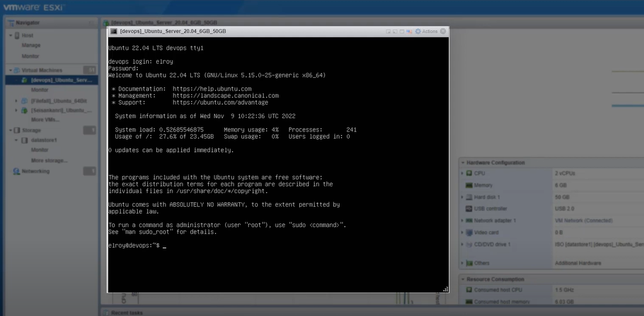The height and width of the screenshot is (316, 644).
Task: Close the devops console window
Action: click(443, 31)
